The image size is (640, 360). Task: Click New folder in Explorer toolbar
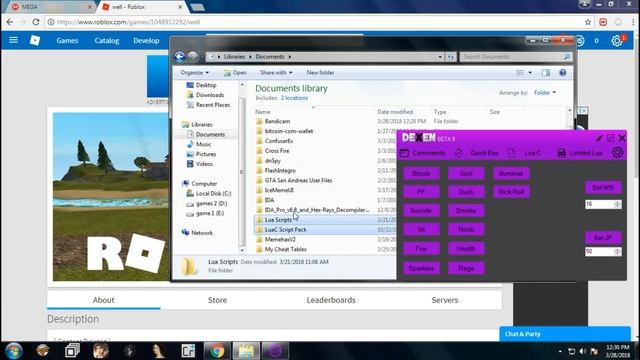320,73
